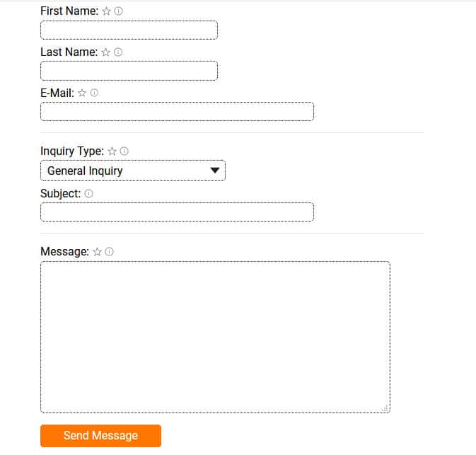Click the info icon next to E-Mail
This screenshot has width=476, height=455.
click(x=94, y=93)
